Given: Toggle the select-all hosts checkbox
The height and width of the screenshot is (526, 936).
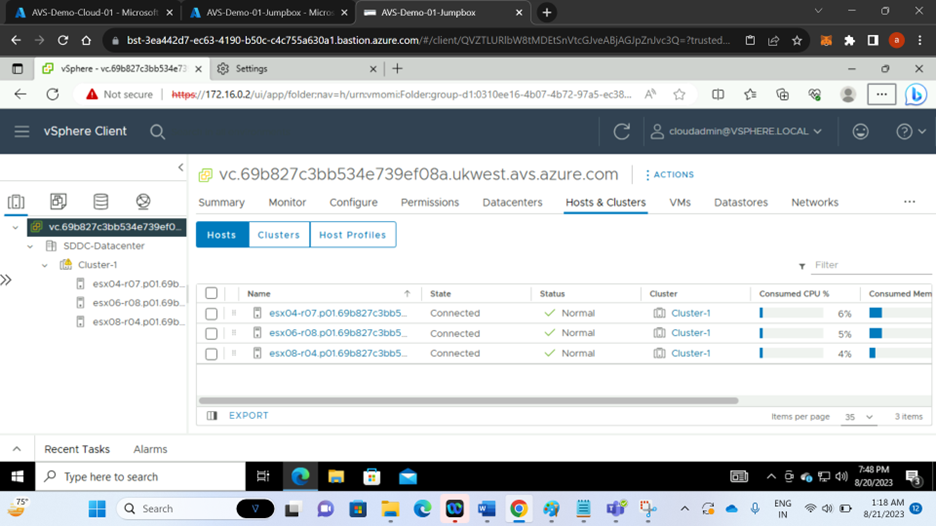Looking at the screenshot, I should click(211, 293).
